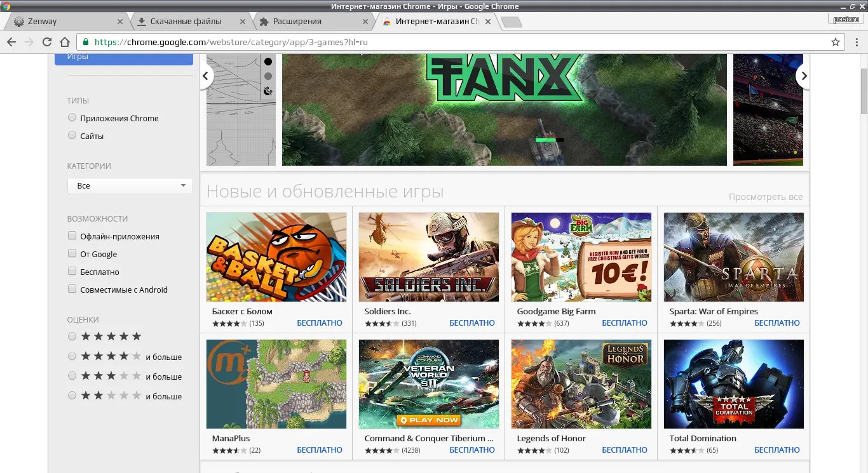868x473 pixels.
Task: Select the Приложения Chrome radio button
Action: (72, 117)
